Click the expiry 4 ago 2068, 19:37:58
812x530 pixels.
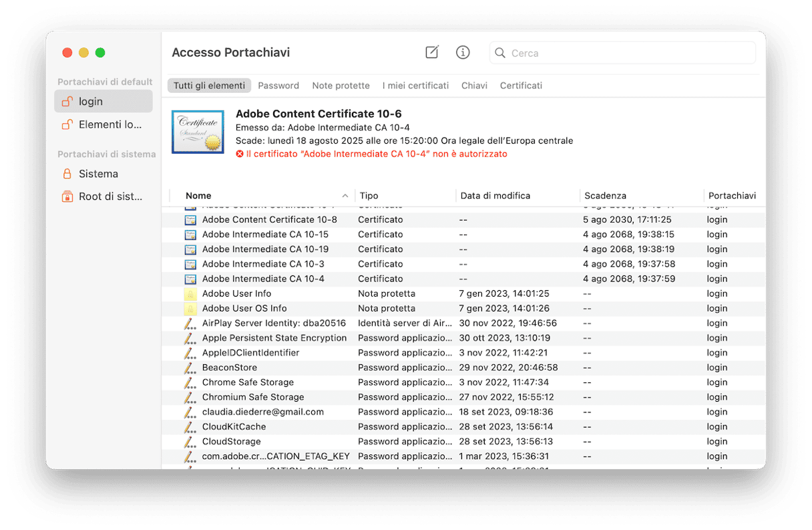pyautogui.click(x=629, y=264)
